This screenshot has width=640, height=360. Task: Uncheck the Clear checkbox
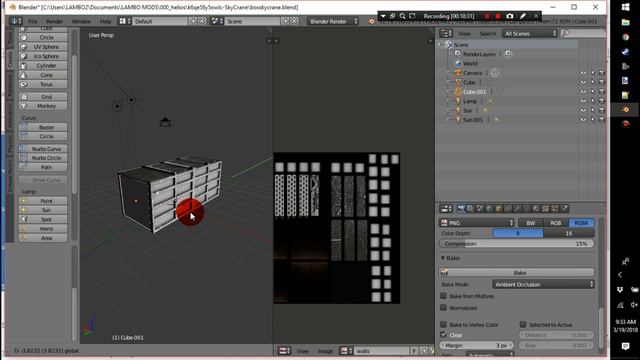tap(444, 335)
